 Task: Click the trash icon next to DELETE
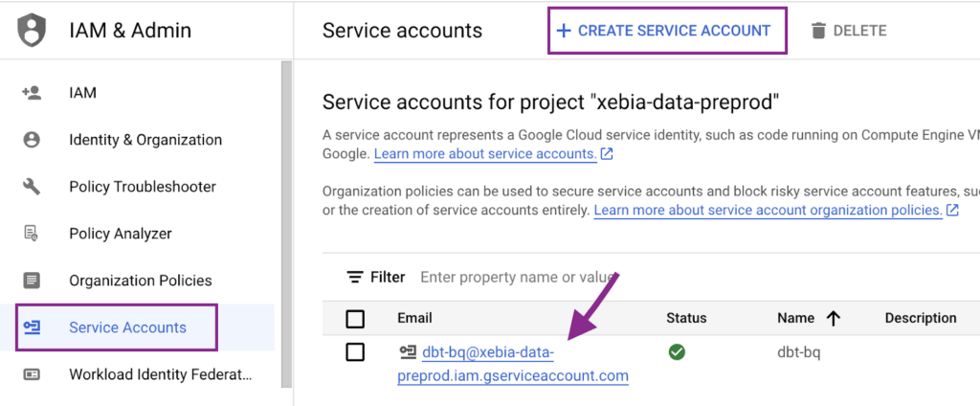818,31
